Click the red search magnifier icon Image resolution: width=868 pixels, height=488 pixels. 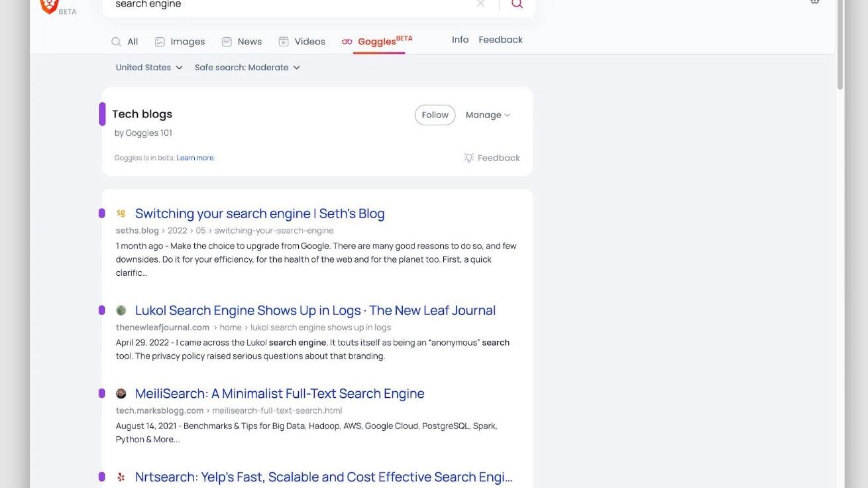tap(517, 4)
